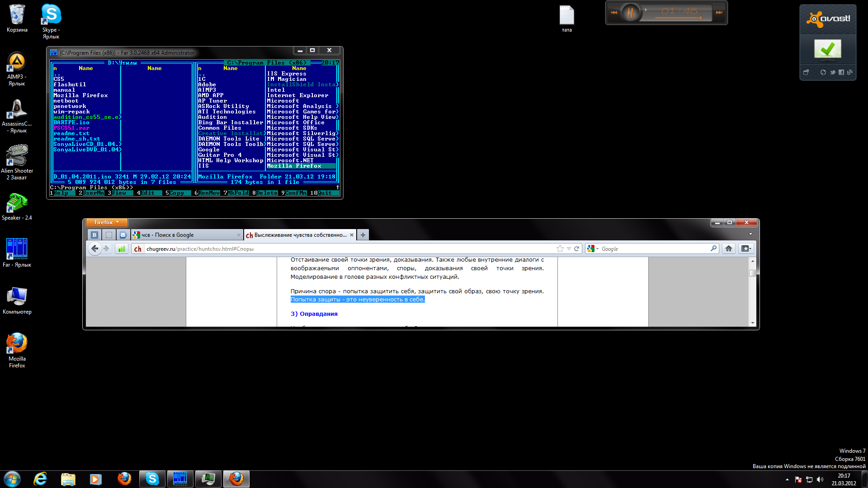Click avast! update refresh icon
This screenshot has height=488, width=868.
(823, 72)
